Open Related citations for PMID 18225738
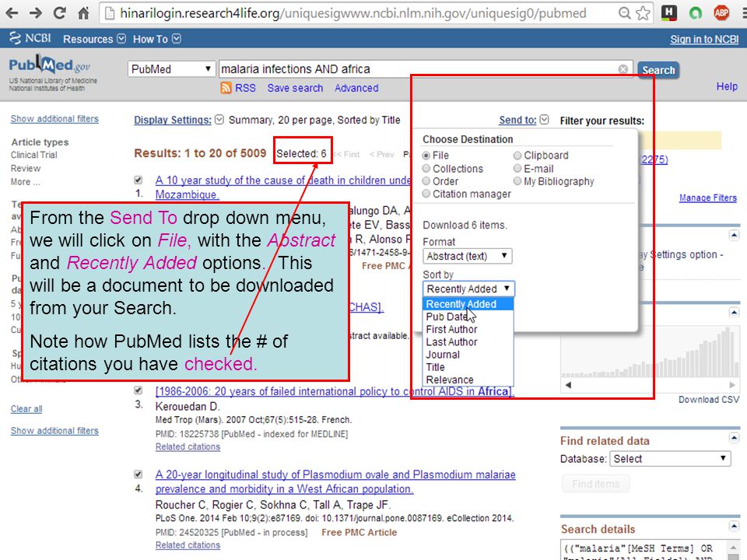The image size is (747, 560). 188,446
